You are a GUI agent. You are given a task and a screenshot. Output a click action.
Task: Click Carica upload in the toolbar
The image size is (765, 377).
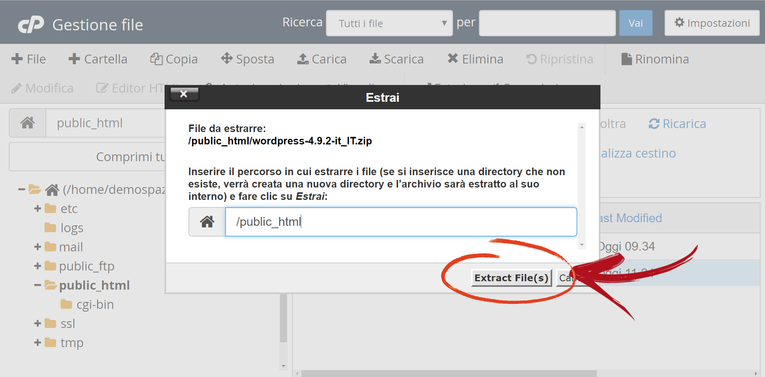coord(322,59)
